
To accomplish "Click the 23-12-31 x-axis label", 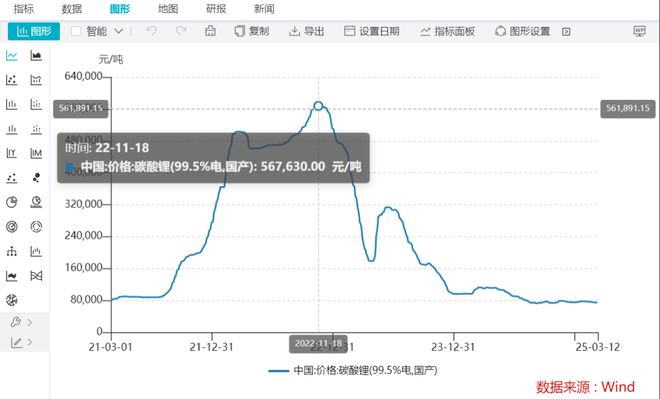I will pyautogui.click(x=453, y=347).
